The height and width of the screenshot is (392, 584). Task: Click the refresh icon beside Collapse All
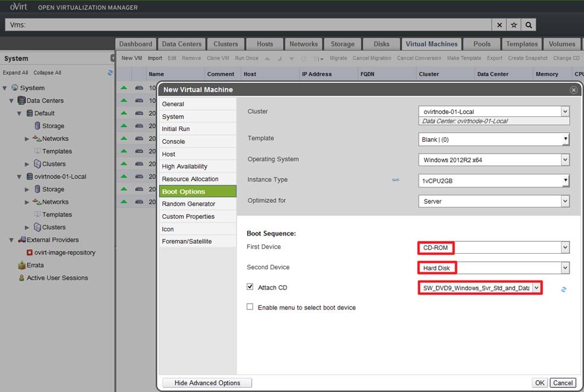point(110,73)
